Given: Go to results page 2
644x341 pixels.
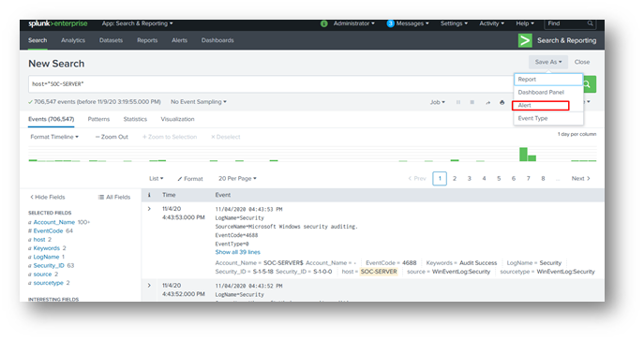Looking at the screenshot, I should coord(455,179).
